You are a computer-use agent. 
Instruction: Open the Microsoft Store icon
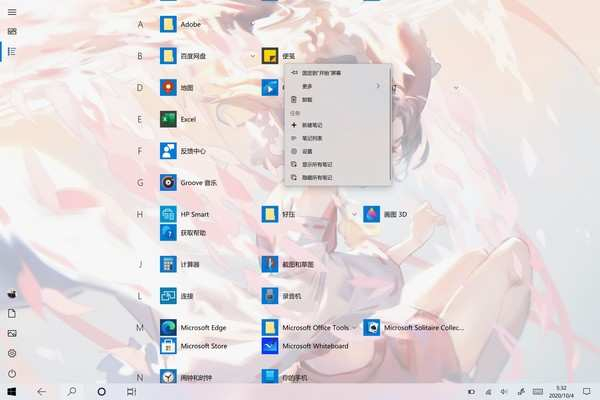(168, 346)
